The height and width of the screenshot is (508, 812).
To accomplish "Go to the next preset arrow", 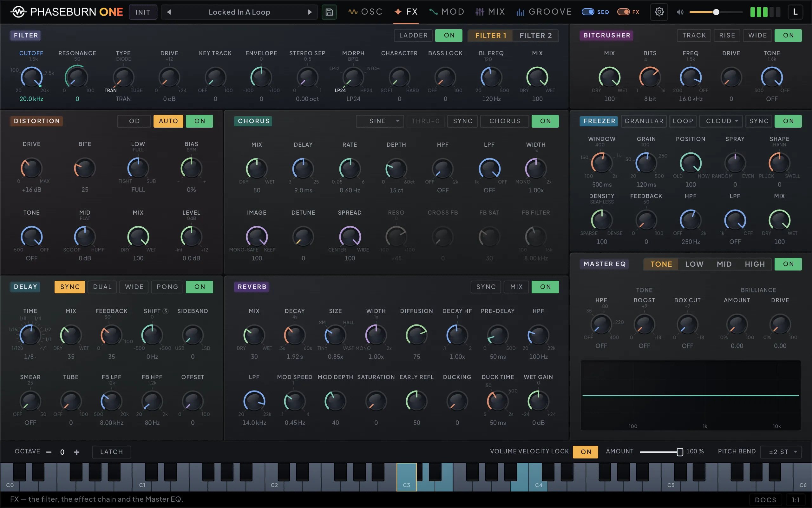I will 310,12.
